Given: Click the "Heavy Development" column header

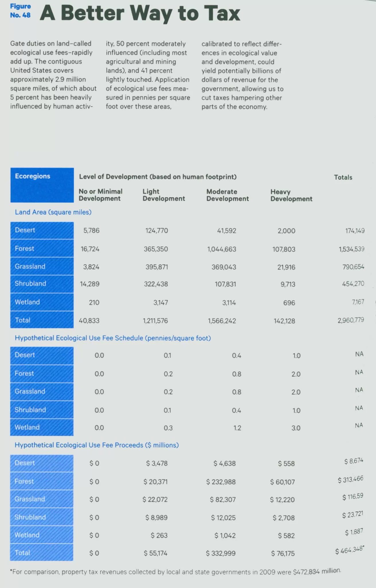Looking at the screenshot, I should pos(291,195).
